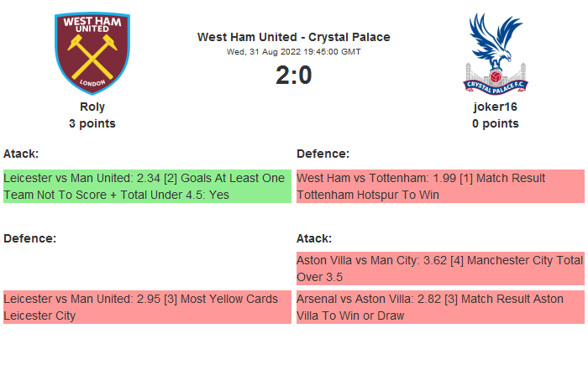This screenshot has width=588, height=386.
Task: Select the 2:0 final score
Action: click(293, 76)
